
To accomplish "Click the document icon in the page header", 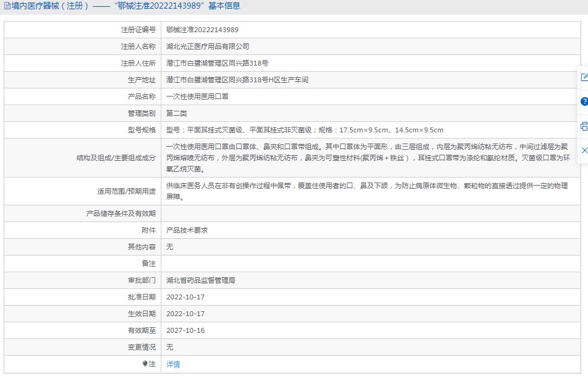I will click(7, 6).
